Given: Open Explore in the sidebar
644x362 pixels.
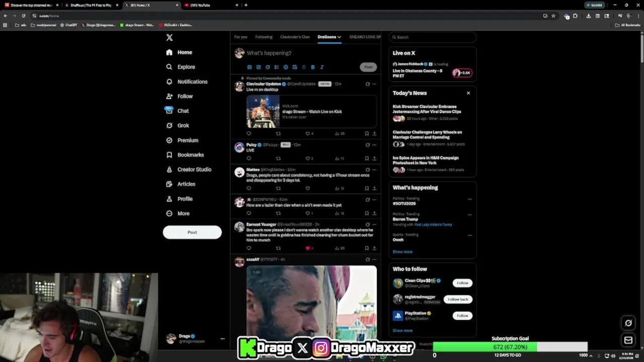Looking at the screenshot, I should [181, 67].
